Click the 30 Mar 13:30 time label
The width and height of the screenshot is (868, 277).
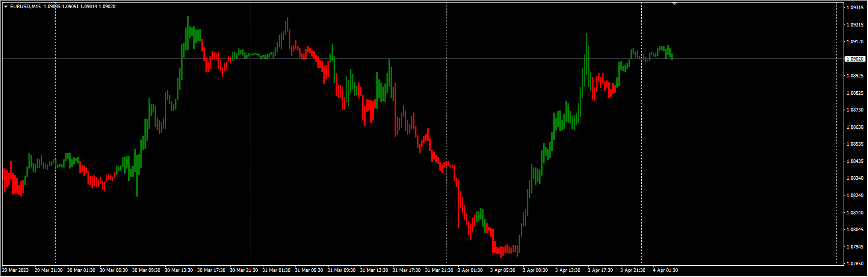pyautogui.click(x=178, y=270)
